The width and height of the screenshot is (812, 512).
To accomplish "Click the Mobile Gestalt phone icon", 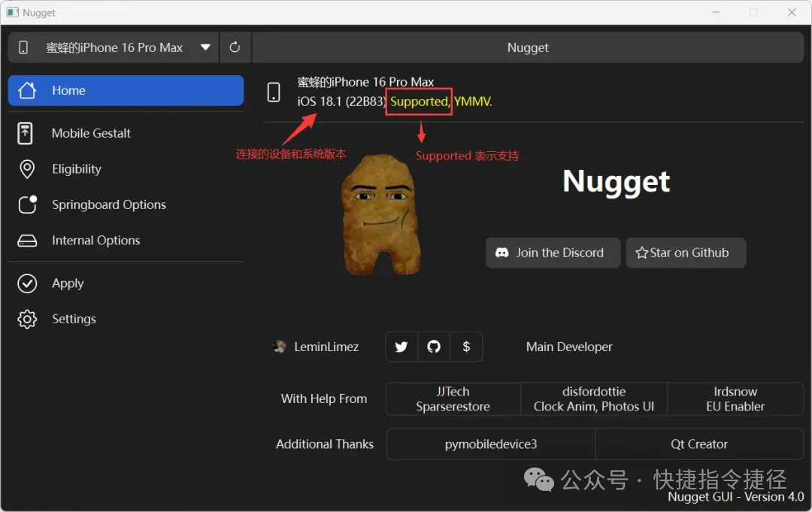I will (x=25, y=133).
